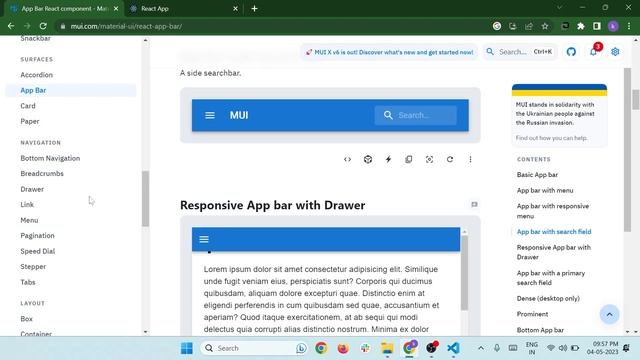Open Breadcrumbs in the sidebar
This screenshot has height=360, width=640.
click(42, 173)
